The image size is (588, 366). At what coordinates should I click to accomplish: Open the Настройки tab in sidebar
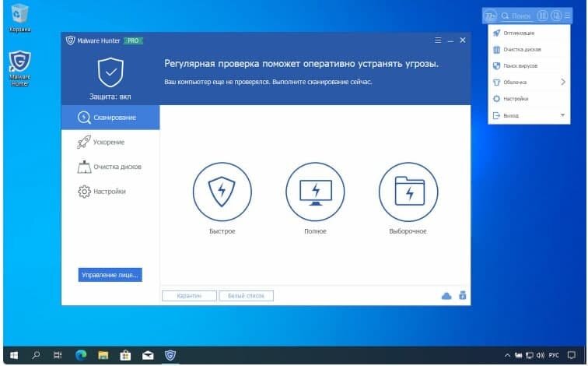pyautogui.click(x=110, y=192)
